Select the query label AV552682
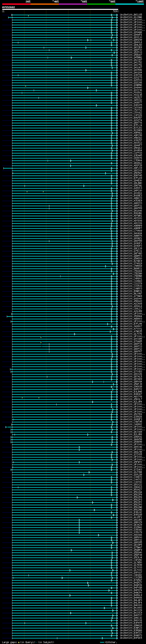The width and height of the screenshot is (146, 644). click(8, 8)
